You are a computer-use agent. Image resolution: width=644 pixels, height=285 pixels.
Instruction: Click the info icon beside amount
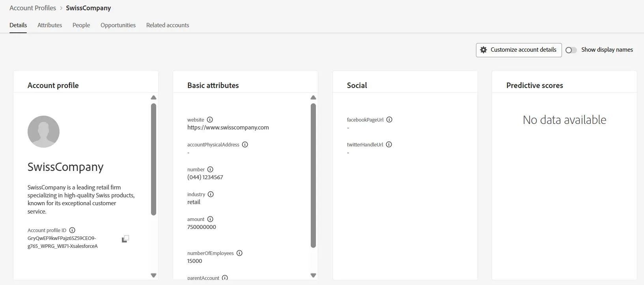(x=210, y=219)
